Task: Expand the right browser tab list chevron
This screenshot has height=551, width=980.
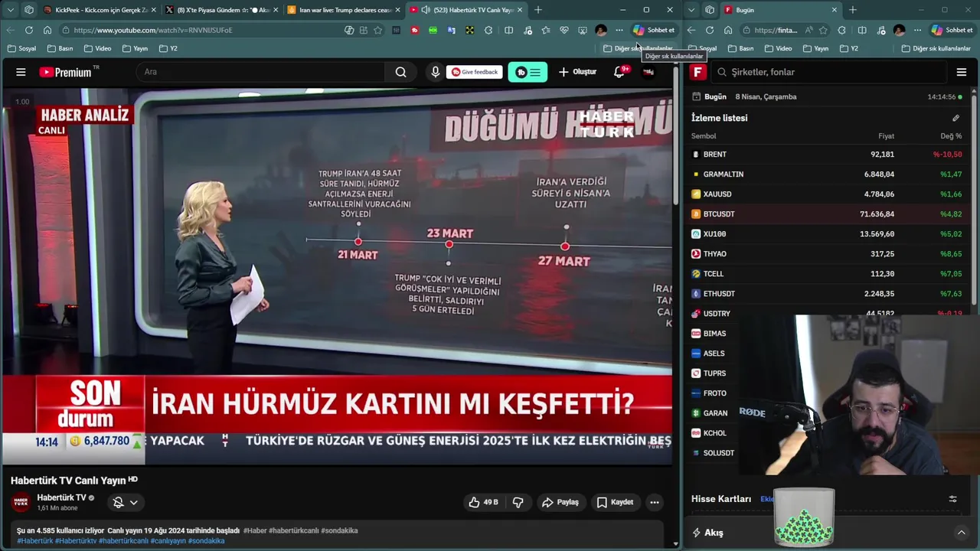Action: point(691,10)
